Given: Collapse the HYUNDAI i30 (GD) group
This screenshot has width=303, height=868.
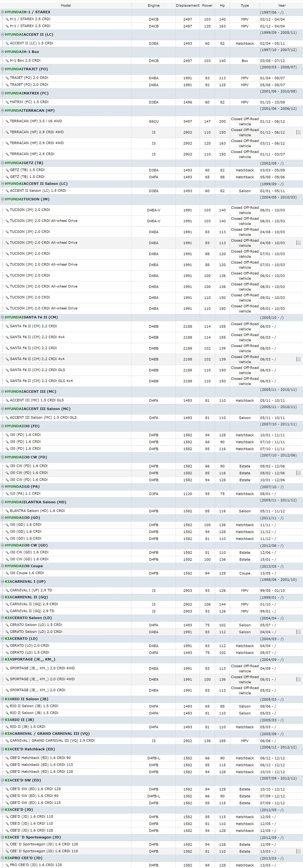Looking at the screenshot, I should (x=3, y=518).
